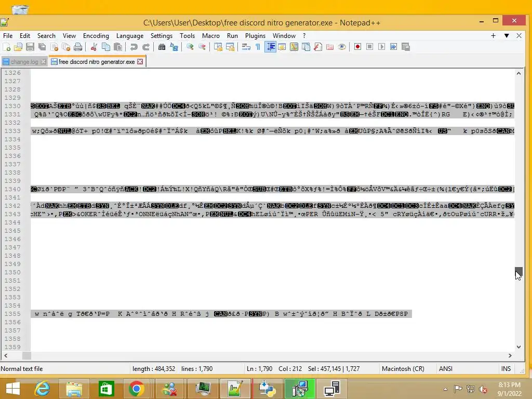Viewport: 532px width, 399px height.
Task: Paste from clipboard toolbar icon
Action: 118,47
